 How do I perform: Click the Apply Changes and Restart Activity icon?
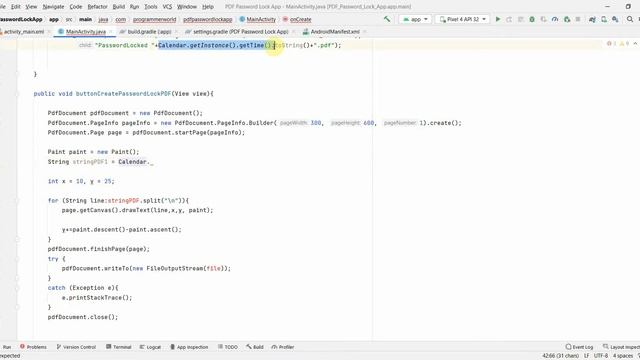pos(509,19)
